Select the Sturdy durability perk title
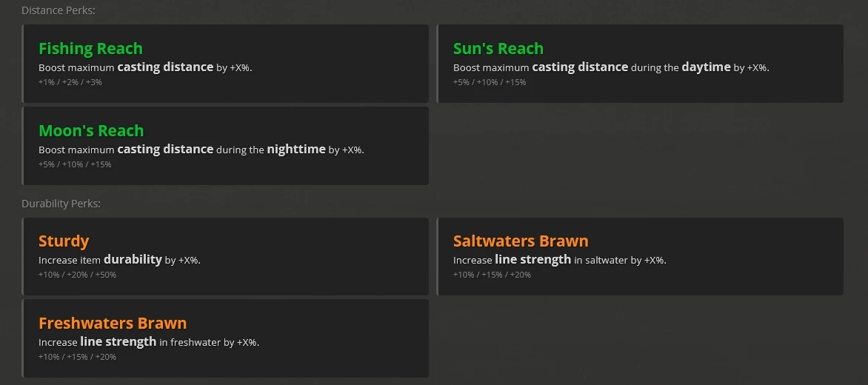 click(64, 241)
